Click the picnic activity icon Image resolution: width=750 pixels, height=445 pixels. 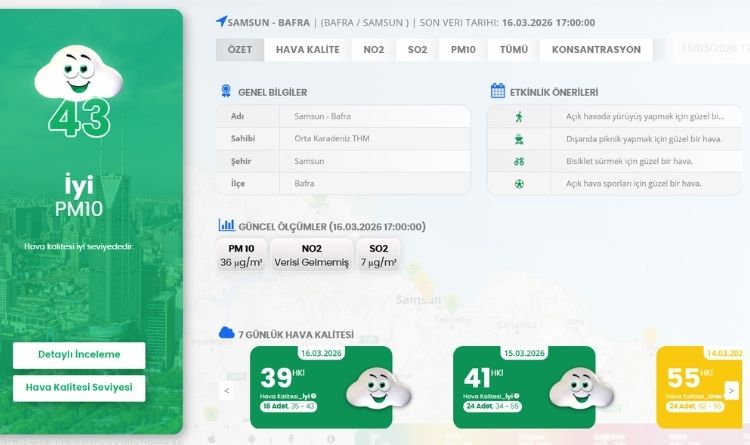pyautogui.click(x=518, y=139)
